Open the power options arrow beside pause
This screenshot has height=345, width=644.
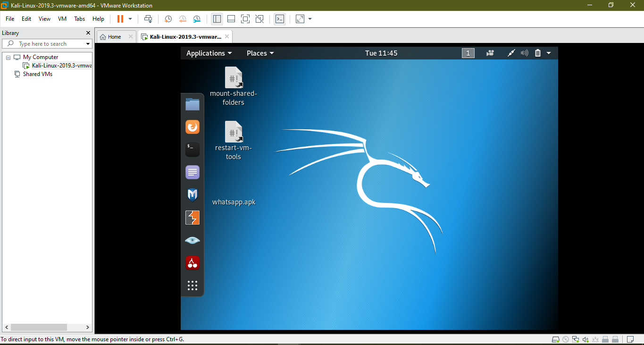[x=130, y=19]
